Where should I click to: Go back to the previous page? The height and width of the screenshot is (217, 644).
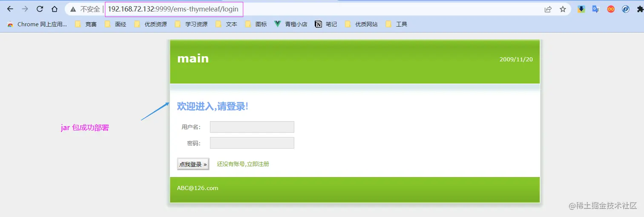(x=10, y=9)
